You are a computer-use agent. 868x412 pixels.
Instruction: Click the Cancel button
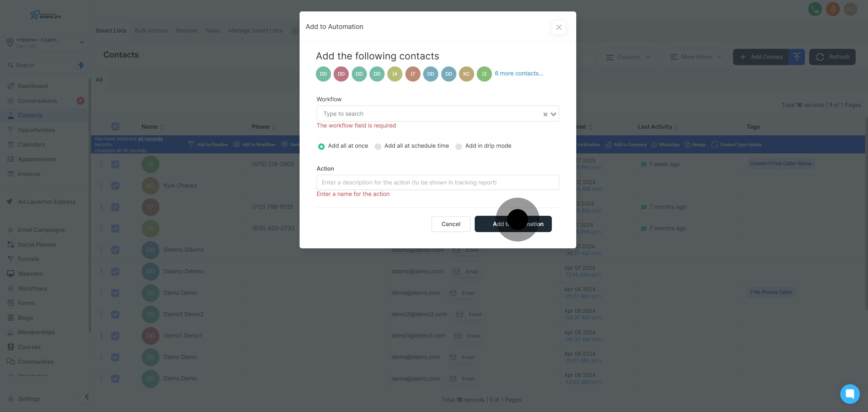451,224
